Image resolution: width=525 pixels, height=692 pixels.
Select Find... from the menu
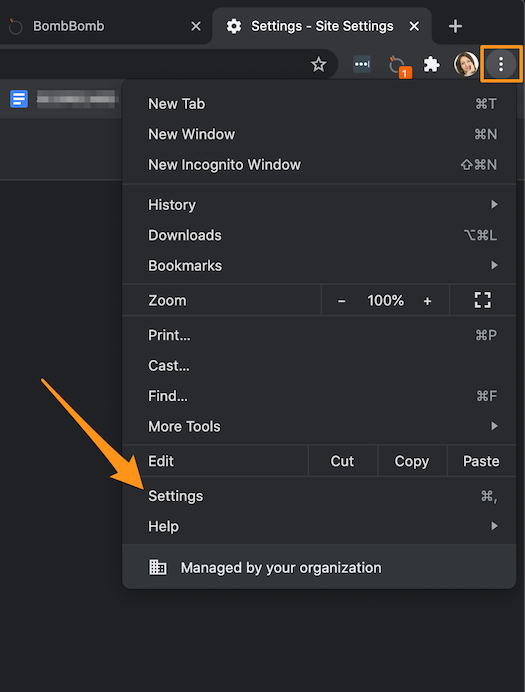(319, 396)
